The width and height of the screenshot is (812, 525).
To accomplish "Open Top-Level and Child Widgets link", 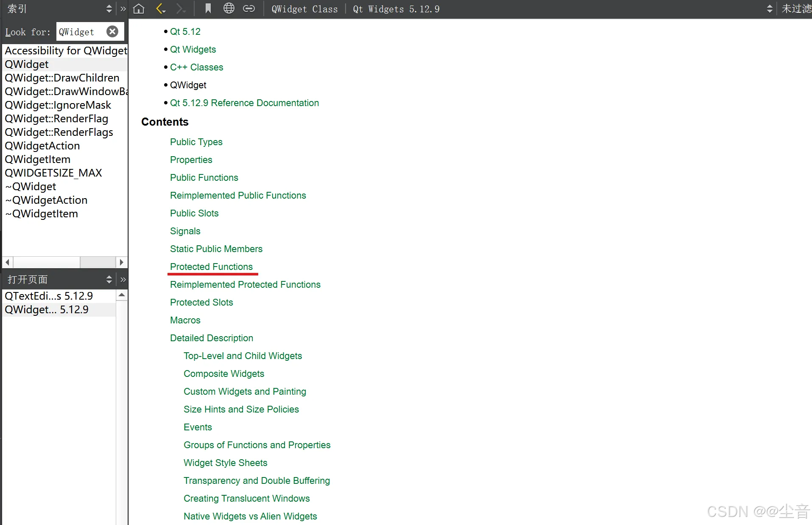I will [x=243, y=356].
